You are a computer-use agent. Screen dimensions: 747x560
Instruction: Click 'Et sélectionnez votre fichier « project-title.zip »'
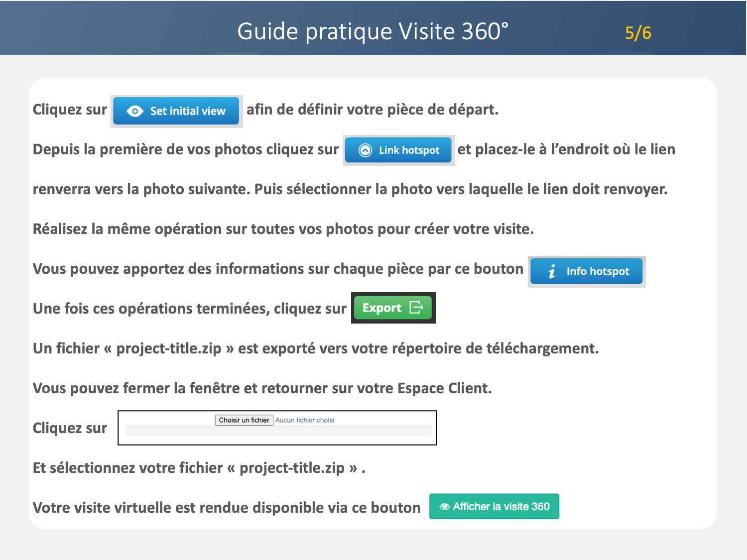199,468
